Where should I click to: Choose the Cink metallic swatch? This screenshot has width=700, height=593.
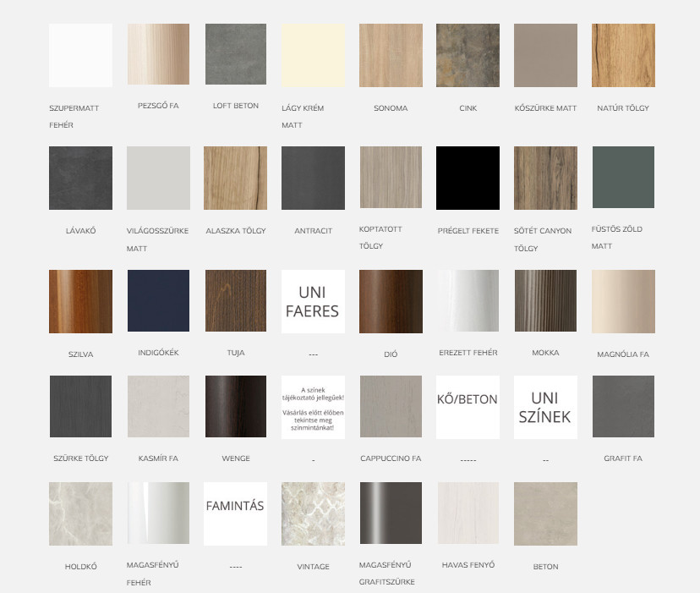point(468,55)
